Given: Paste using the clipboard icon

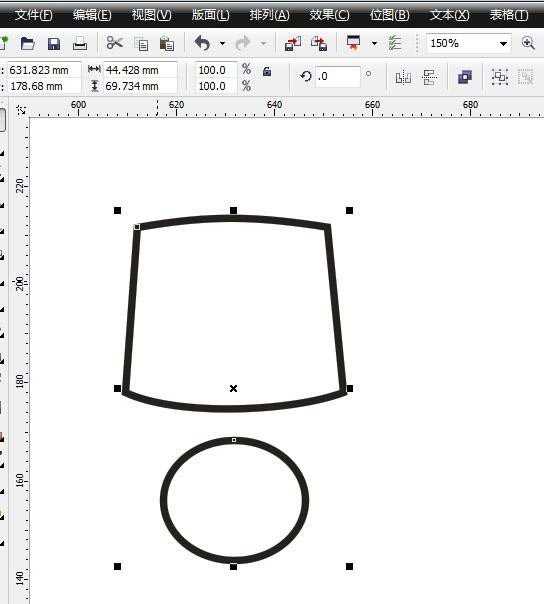Looking at the screenshot, I should click(x=167, y=44).
